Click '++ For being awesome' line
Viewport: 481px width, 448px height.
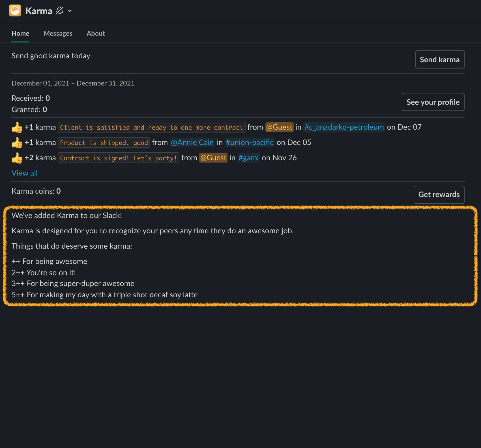(x=50, y=261)
